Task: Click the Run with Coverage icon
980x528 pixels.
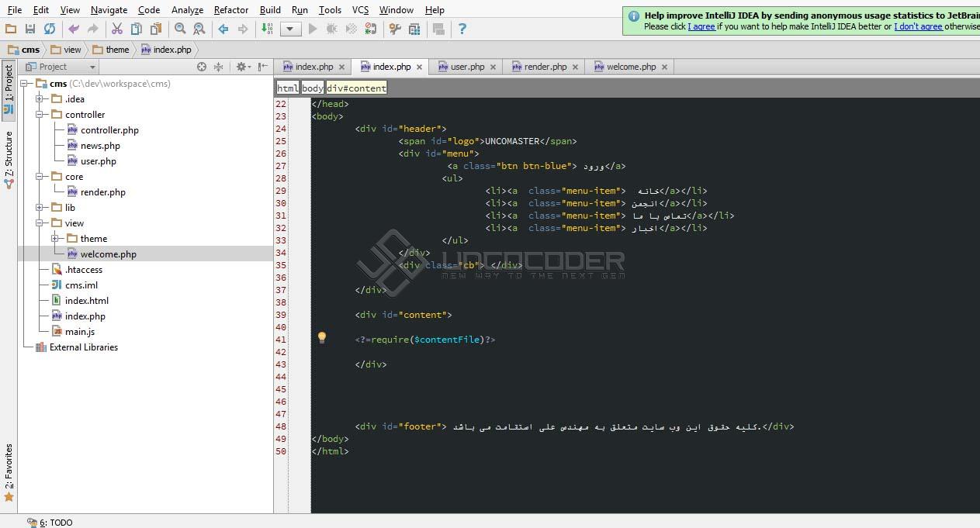Action: [x=351, y=29]
